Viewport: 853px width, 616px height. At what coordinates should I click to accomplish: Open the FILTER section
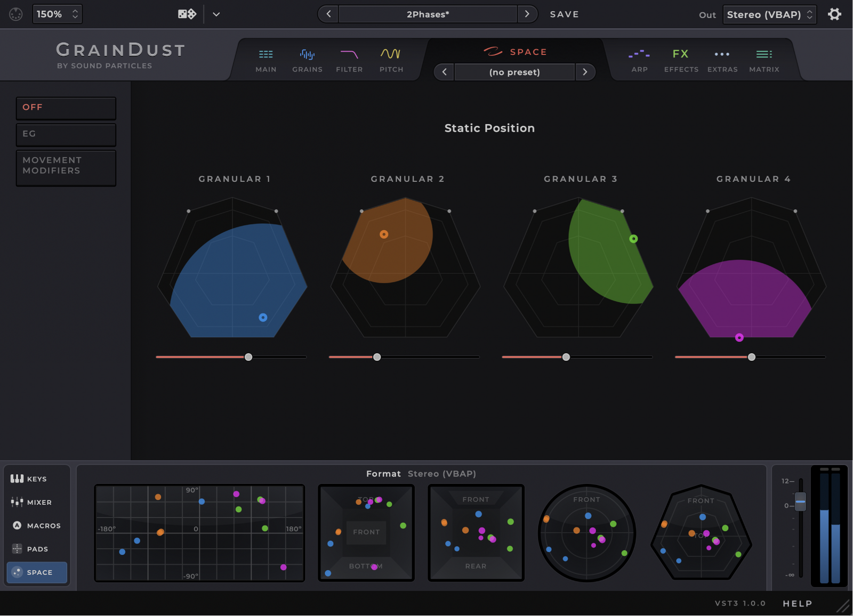pos(349,60)
